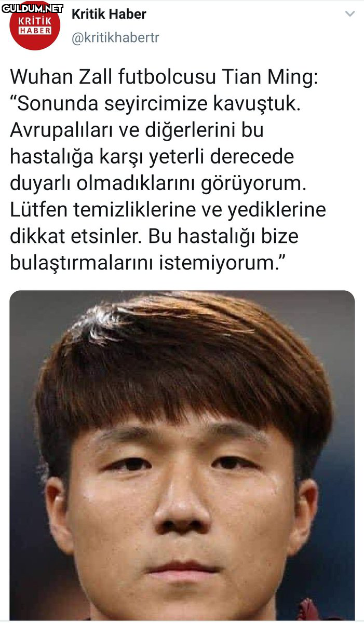Open the Kritik Haber display name
The height and width of the screenshot is (623, 364).
[x=109, y=15]
